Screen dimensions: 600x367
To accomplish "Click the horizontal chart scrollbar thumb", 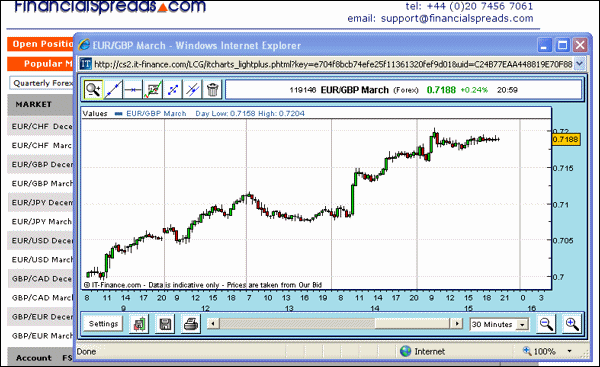I will click(412, 324).
